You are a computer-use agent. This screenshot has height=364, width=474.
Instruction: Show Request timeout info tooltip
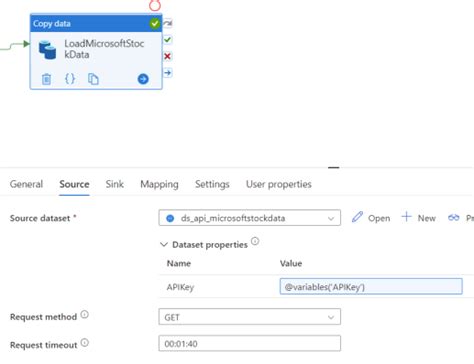pos(85,342)
